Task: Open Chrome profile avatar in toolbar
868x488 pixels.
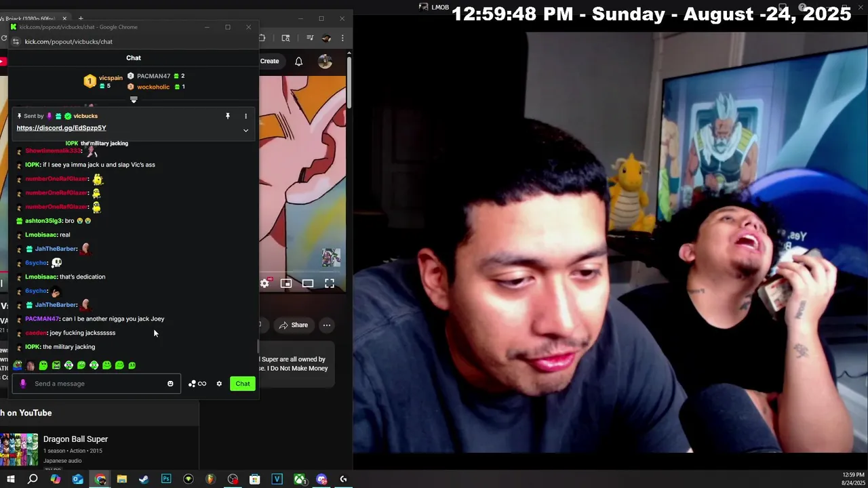Action: [326, 38]
